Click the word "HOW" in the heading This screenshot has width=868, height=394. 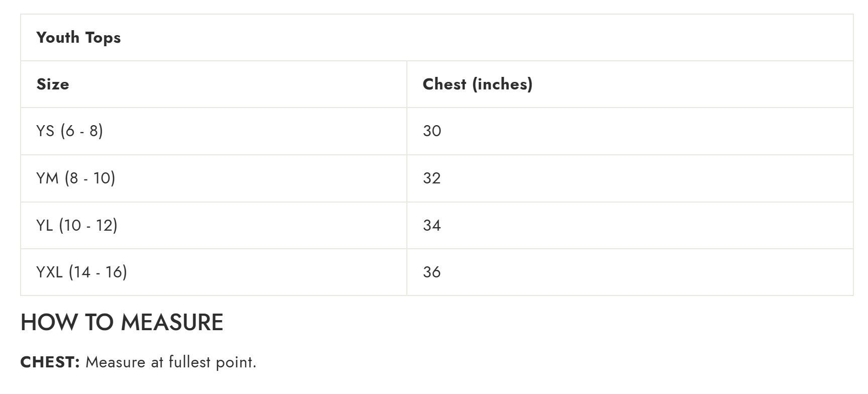coord(49,322)
